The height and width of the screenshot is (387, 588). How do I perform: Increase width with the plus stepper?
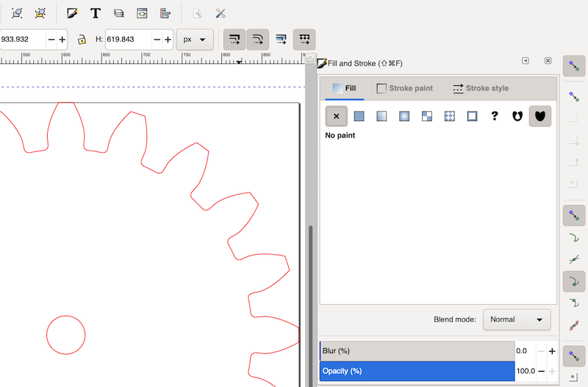tap(62, 40)
